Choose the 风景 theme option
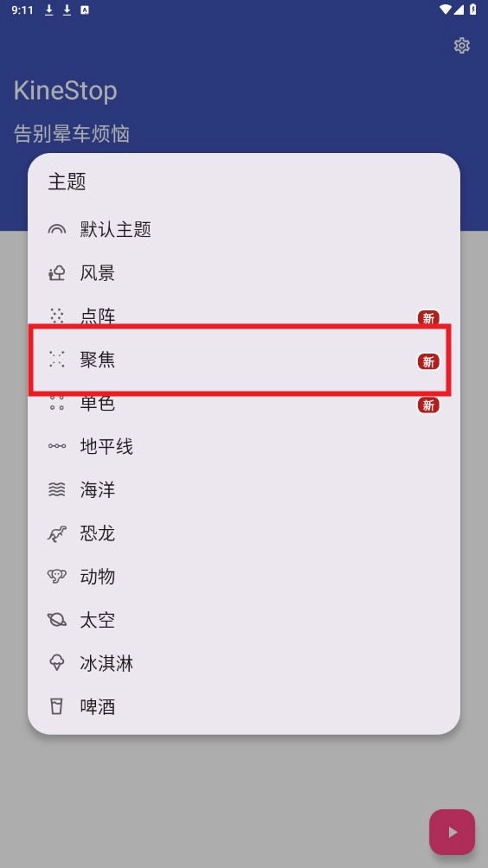The image size is (488, 868). (x=244, y=272)
